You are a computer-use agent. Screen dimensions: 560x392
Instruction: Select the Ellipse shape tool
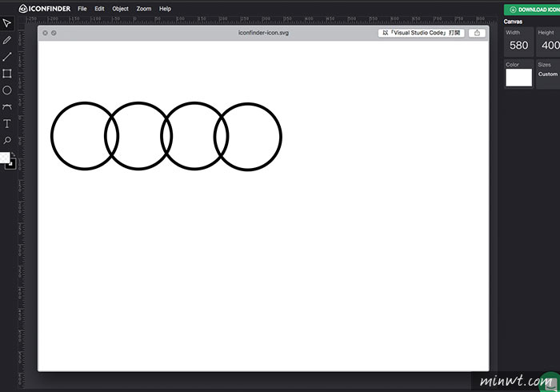pos(6,90)
